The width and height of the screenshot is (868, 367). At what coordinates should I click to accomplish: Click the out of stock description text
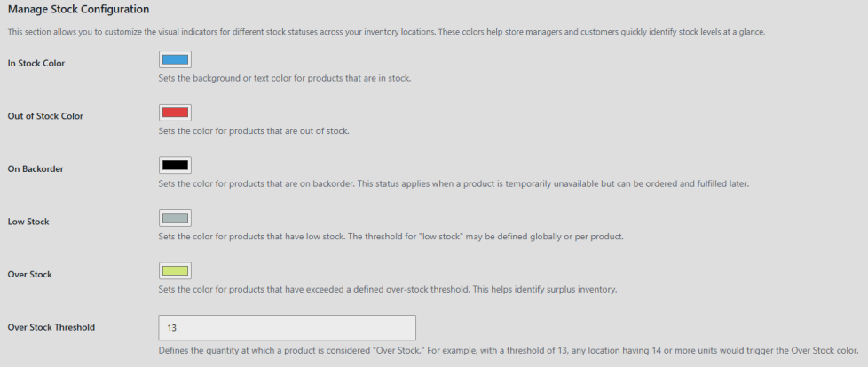coord(254,131)
